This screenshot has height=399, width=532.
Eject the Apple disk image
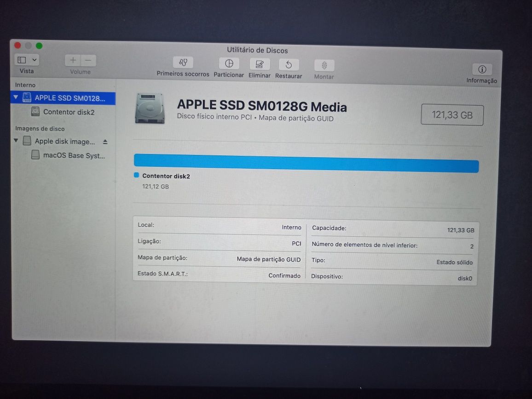[x=105, y=142]
